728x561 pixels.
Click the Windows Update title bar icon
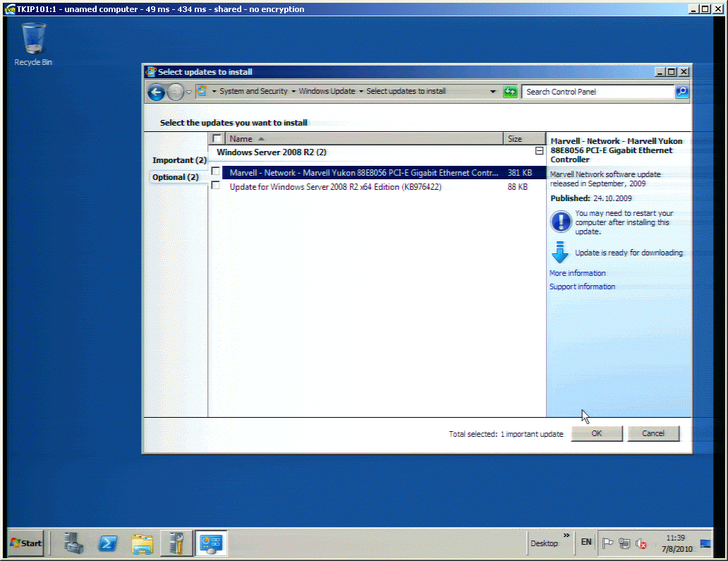pyautogui.click(x=150, y=71)
